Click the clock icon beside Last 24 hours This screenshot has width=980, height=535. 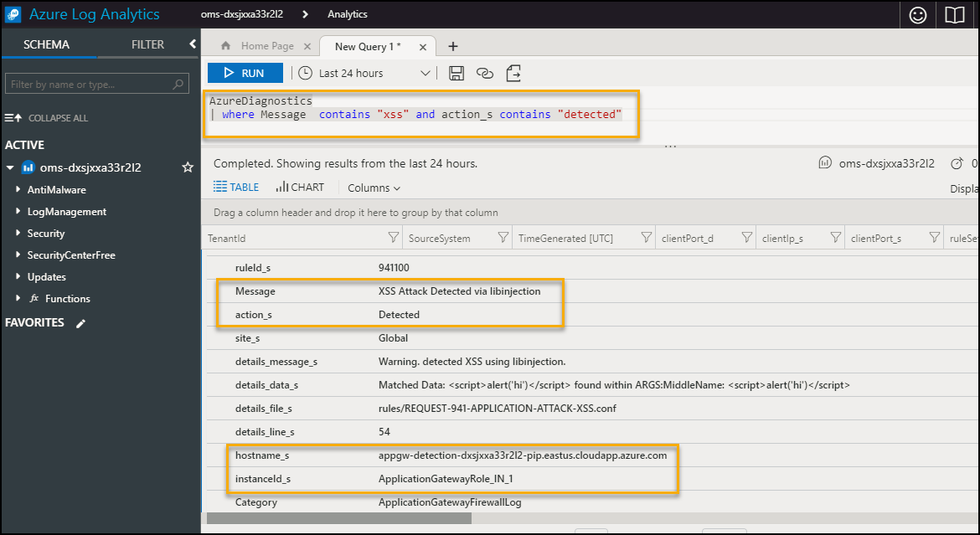[x=305, y=73]
